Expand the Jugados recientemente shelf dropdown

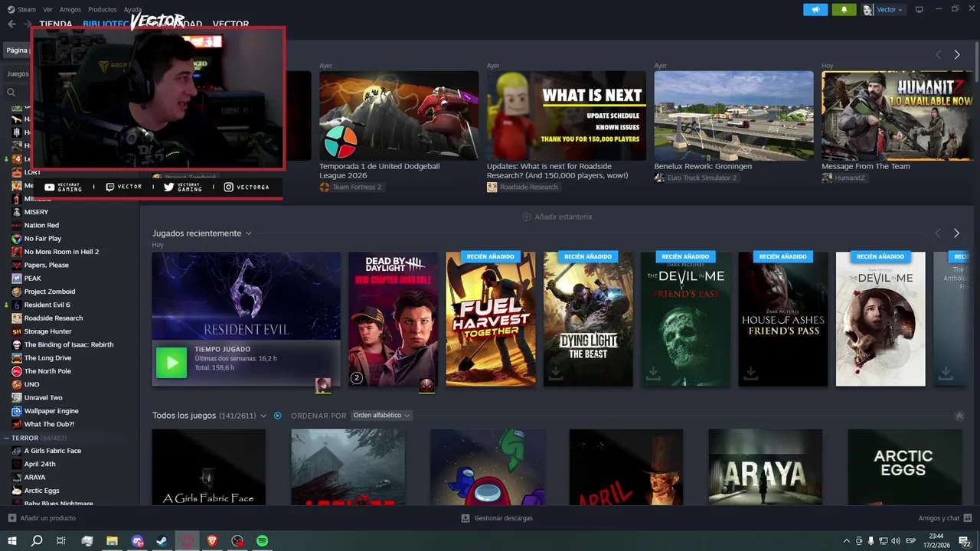(248, 233)
